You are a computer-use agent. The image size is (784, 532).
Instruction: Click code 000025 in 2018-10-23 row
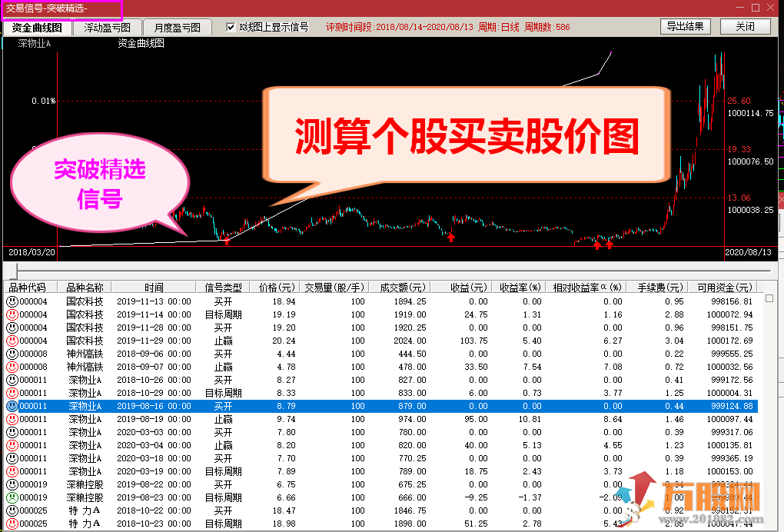coord(33,524)
